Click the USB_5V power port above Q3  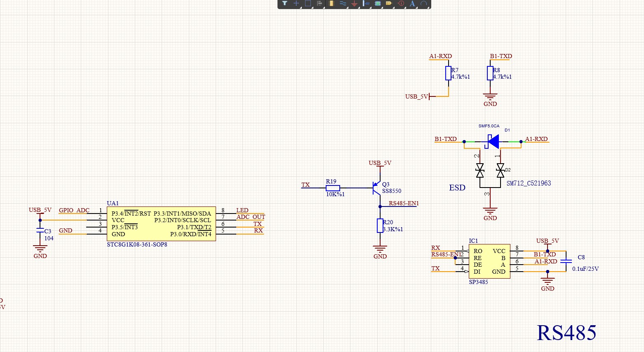click(x=380, y=164)
